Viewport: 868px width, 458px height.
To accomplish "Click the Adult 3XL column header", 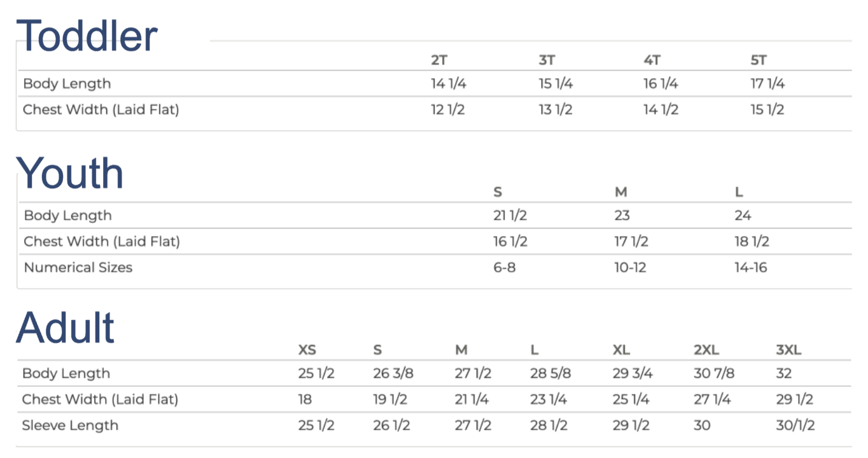I will click(789, 350).
